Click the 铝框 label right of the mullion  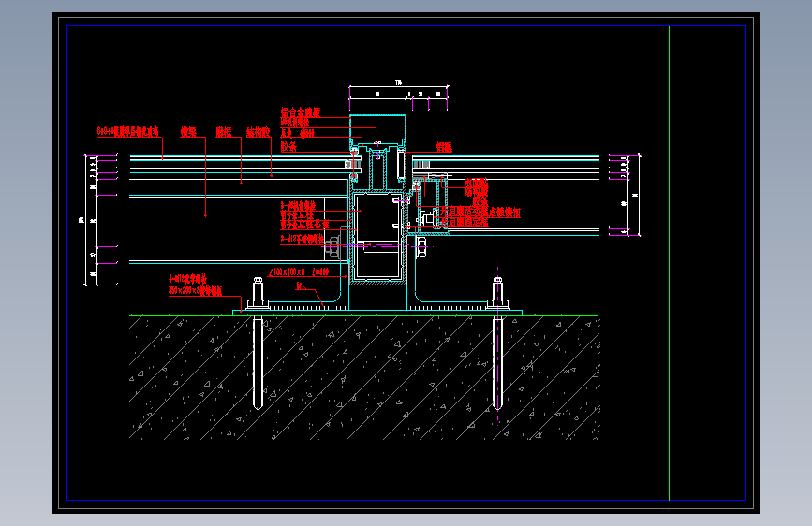(444, 147)
